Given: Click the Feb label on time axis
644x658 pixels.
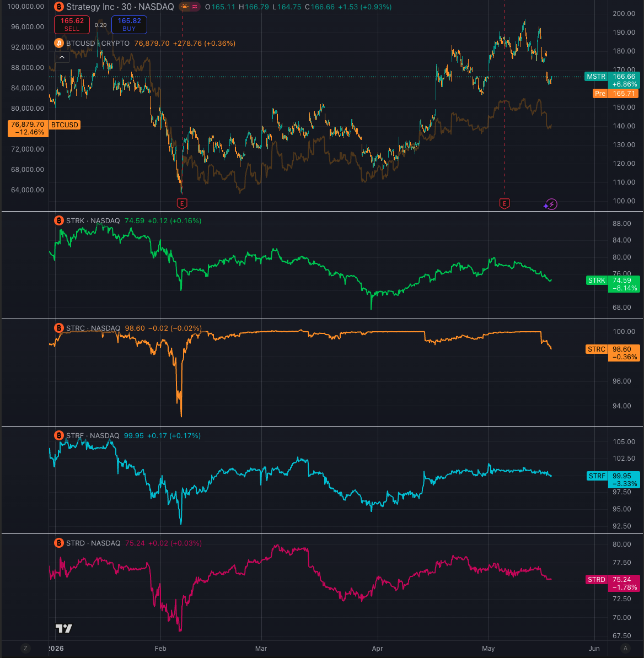Looking at the screenshot, I should pyautogui.click(x=160, y=648).
